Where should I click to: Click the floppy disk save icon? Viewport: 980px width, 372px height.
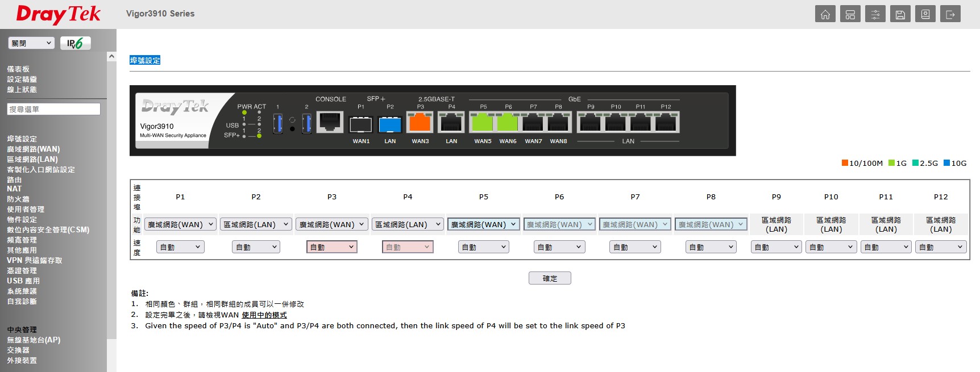[x=900, y=14]
